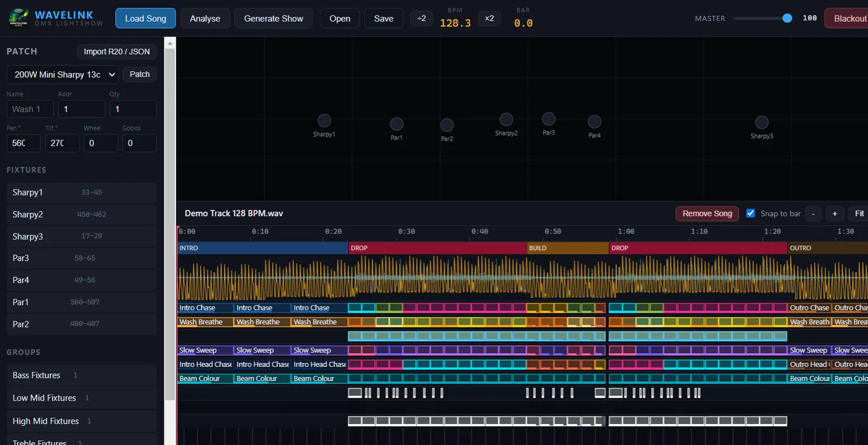Select the Par3 fixture dot on stage
This screenshot has width=868, height=445.
point(549,119)
